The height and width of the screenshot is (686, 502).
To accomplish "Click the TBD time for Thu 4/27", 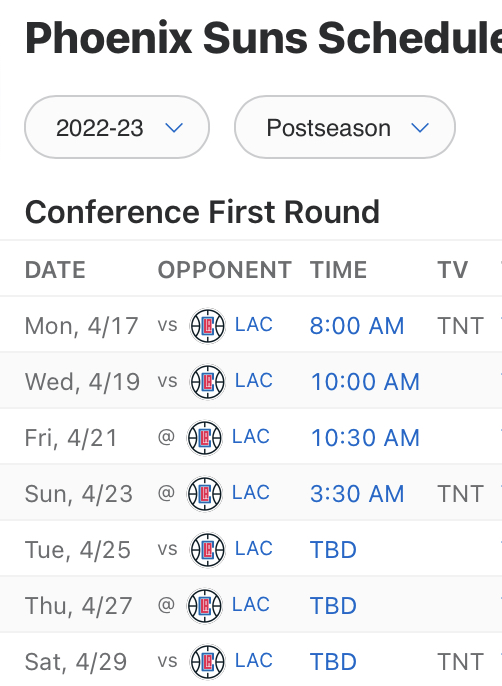I will [333, 606].
